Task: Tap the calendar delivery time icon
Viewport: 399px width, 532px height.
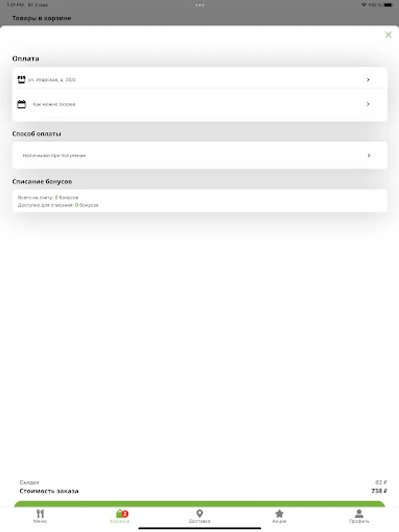Action: 22,104
